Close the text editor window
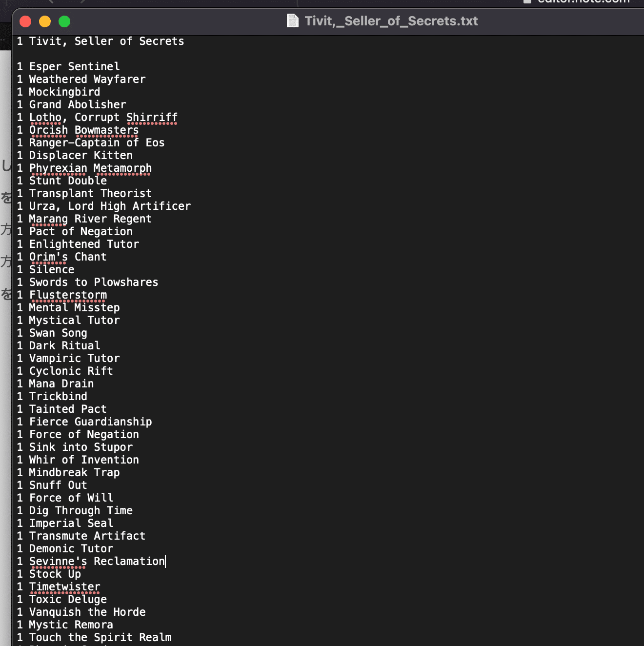 point(25,21)
